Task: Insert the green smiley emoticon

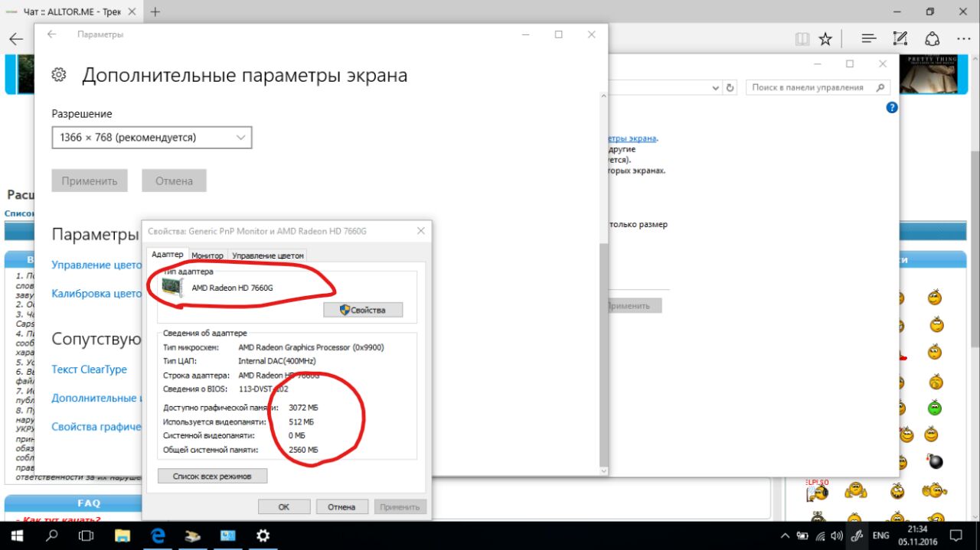Action: click(x=934, y=406)
